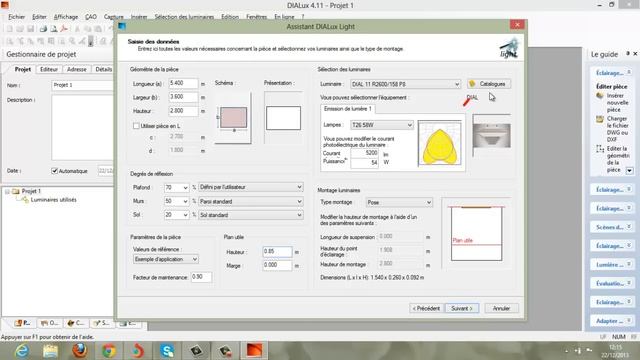Click the save icon in the toolbar

(x=30, y=29)
